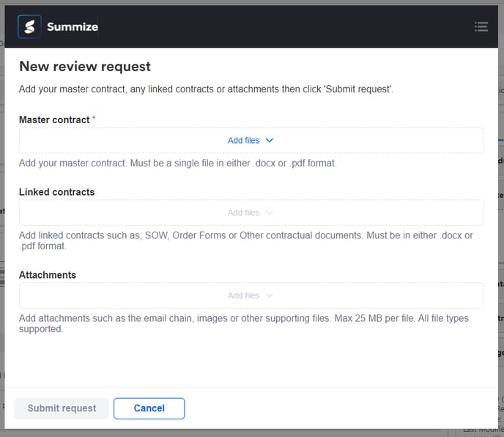
Task: Click the empty Linked contracts upload box
Action: 110,213
